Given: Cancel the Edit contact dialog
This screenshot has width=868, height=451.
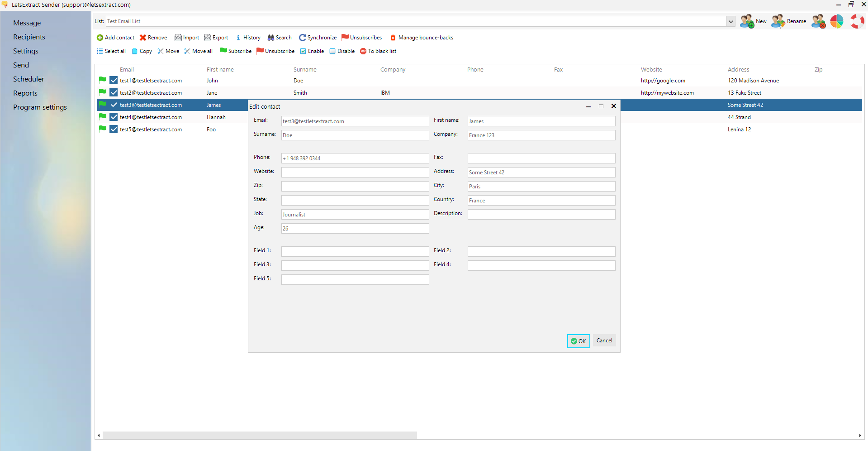Looking at the screenshot, I should 604,341.
